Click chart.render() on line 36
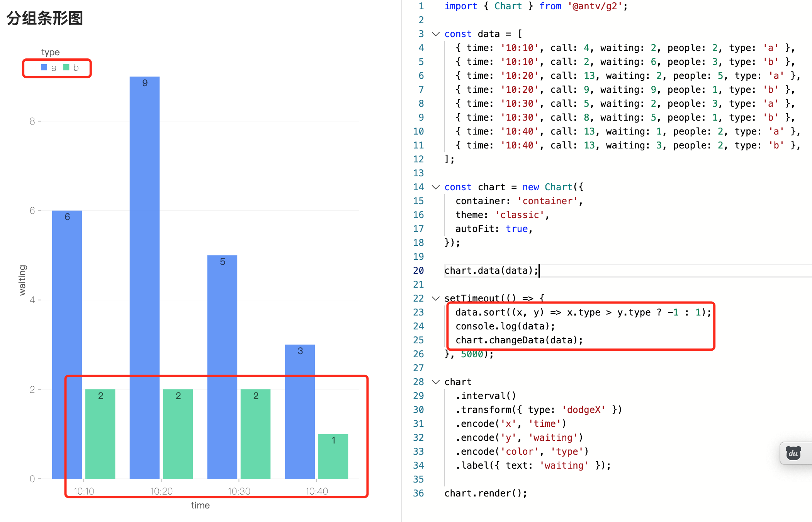Viewport: 812px width, 522px height. point(486,493)
